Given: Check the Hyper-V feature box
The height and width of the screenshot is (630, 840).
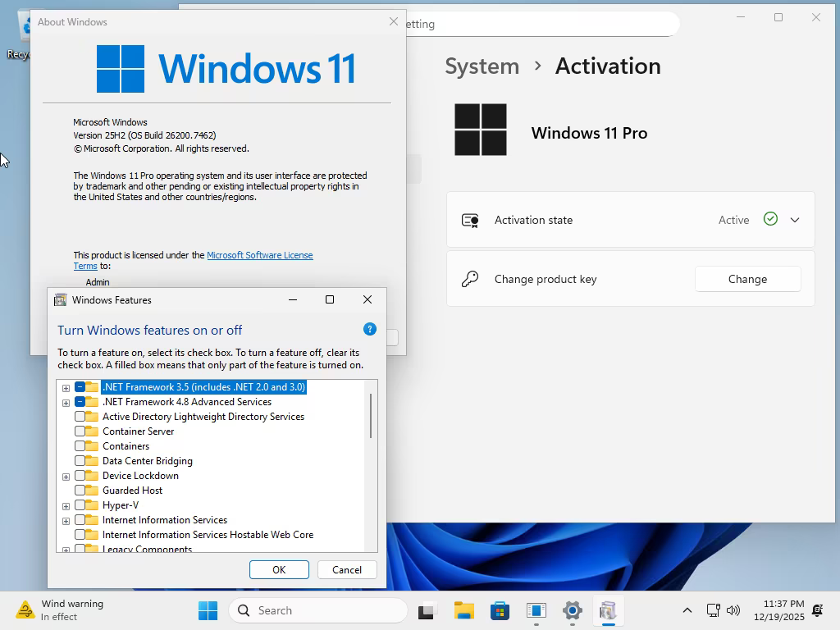Looking at the screenshot, I should (80, 504).
